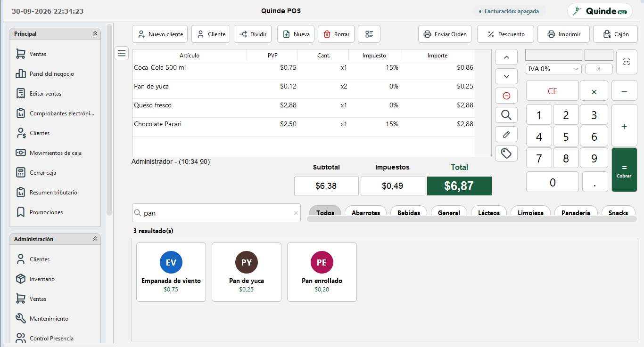Move selection down with the down arrow button
The image size is (644, 347).
506,76
